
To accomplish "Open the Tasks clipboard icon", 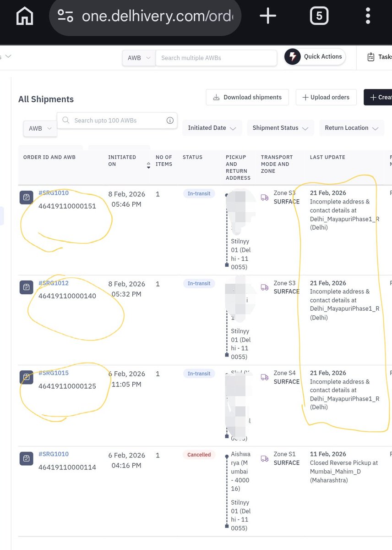I will coord(371,57).
